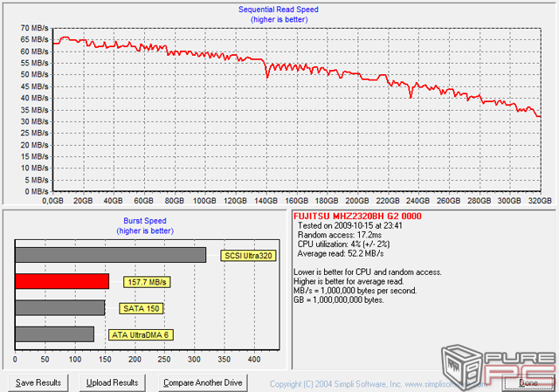The image size is (559, 392).
Task: Select the red 157.7 MB/s burst bar
Action: [62, 281]
